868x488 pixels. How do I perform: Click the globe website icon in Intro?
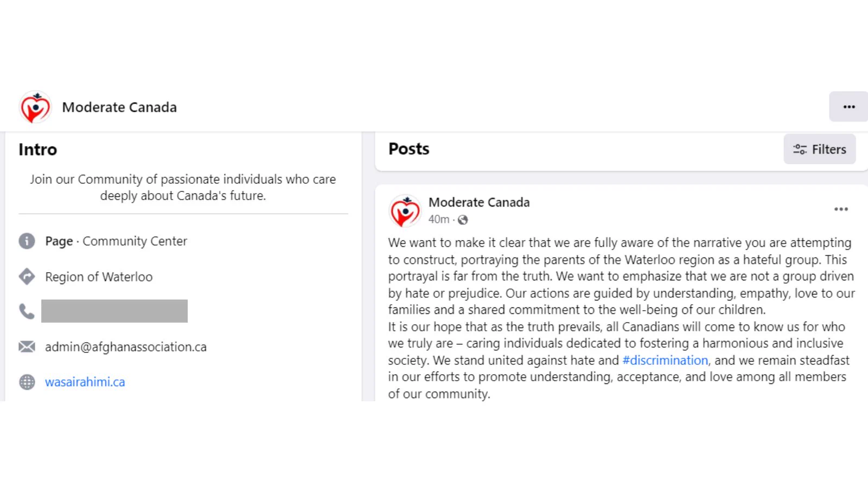27,382
